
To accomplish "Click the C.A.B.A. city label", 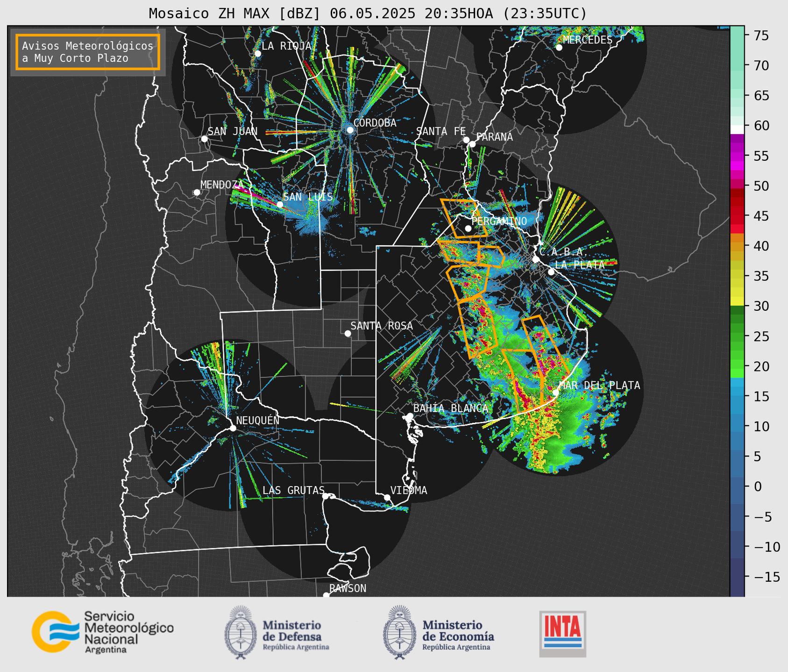I will pyautogui.click(x=564, y=252).
